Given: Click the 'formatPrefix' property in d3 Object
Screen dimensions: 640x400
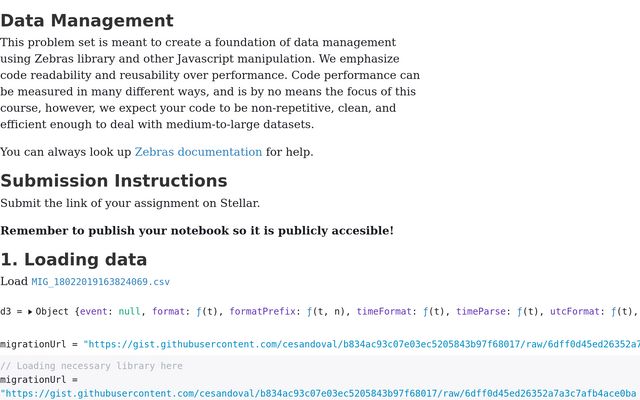Looking at the screenshot, I should [262, 311].
